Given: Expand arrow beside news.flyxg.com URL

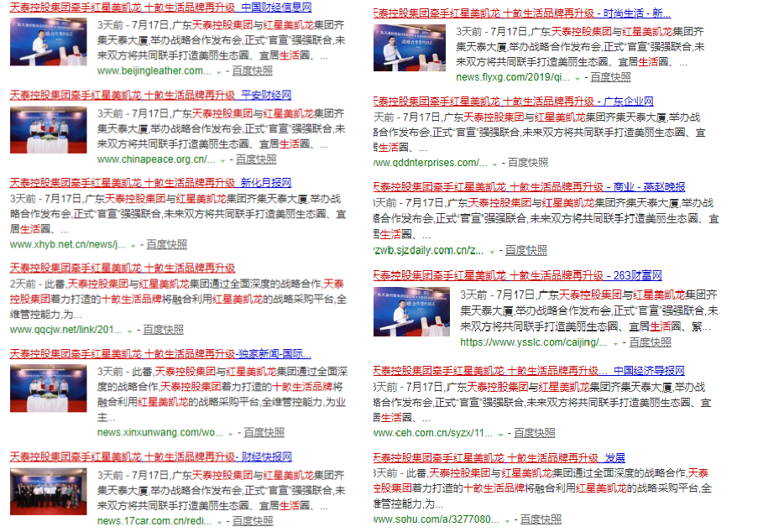Looking at the screenshot, I should (x=578, y=78).
